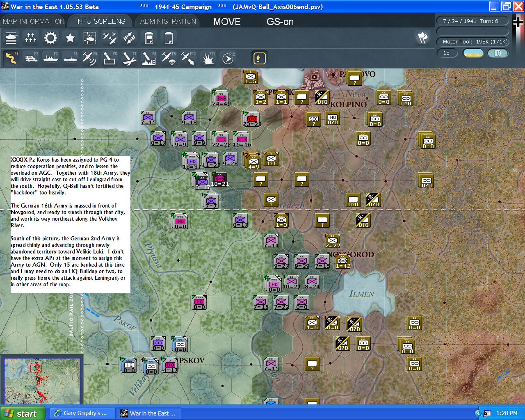525x420 pixels.
Task: Select the 11=22 infantry counter
Action: click(211, 160)
